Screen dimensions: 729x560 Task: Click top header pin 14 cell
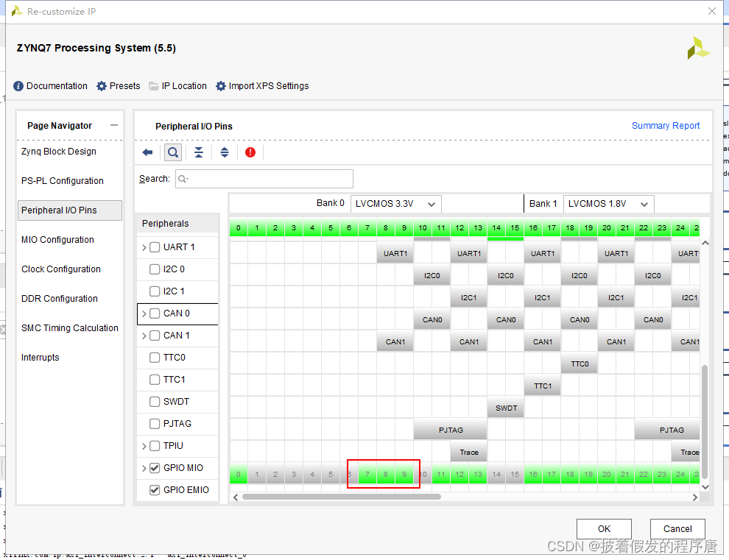[x=496, y=227]
